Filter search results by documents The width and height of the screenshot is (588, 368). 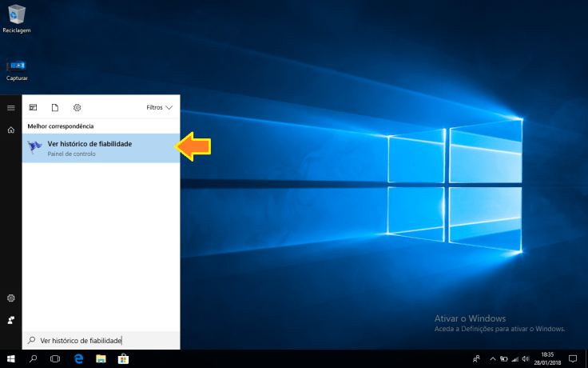tap(55, 107)
